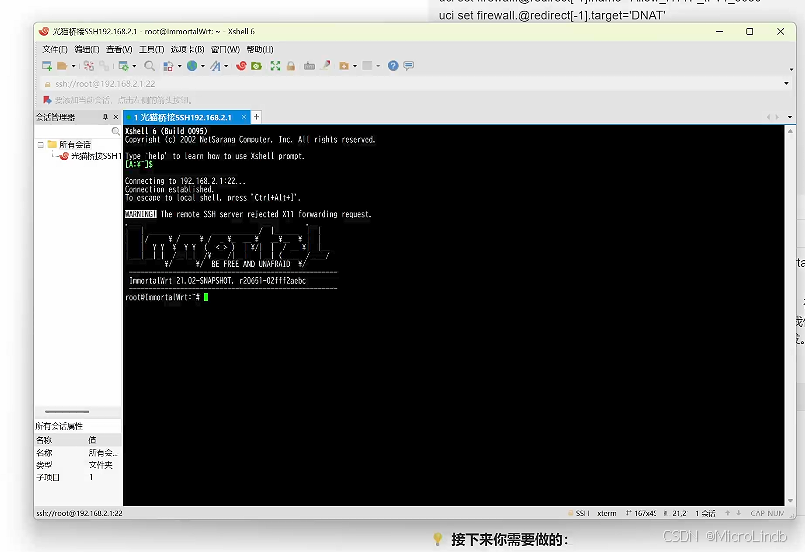Open the font dropdown arrow
Viewport: 805px width, 552px height.
click(x=226, y=66)
